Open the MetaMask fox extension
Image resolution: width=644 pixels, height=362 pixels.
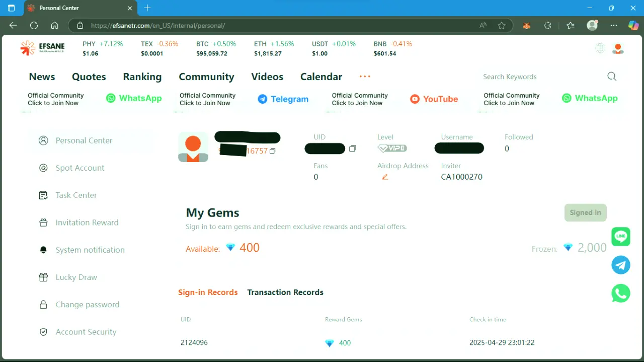526,25
